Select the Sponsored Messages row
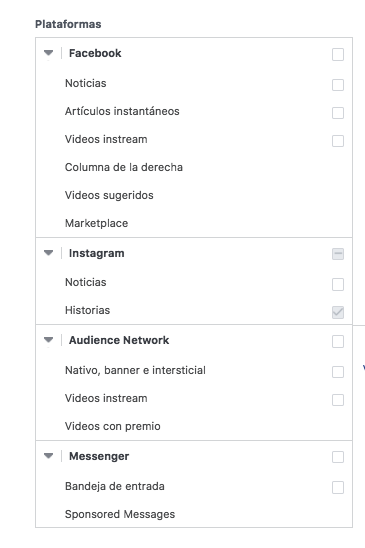The width and height of the screenshot is (365, 548). (x=194, y=514)
